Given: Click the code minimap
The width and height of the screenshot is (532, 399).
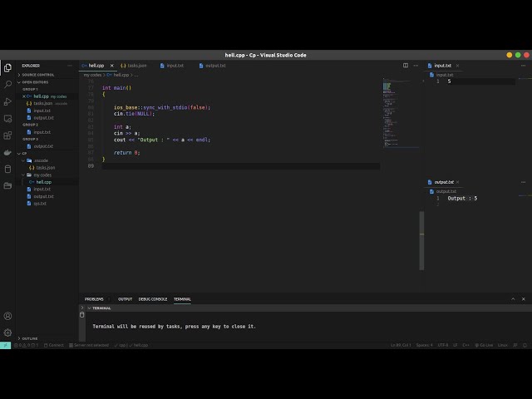Looking at the screenshot, I should [401, 113].
